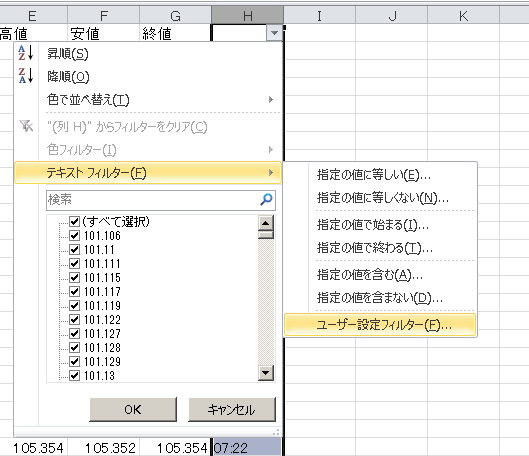
Task: Click the 終値 header cell
Action: point(175,33)
